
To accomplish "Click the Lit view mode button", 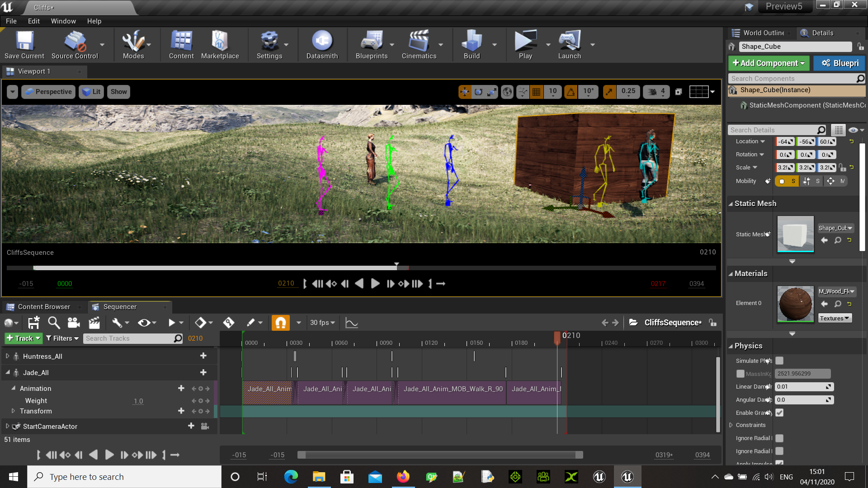I will coord(91,92).
